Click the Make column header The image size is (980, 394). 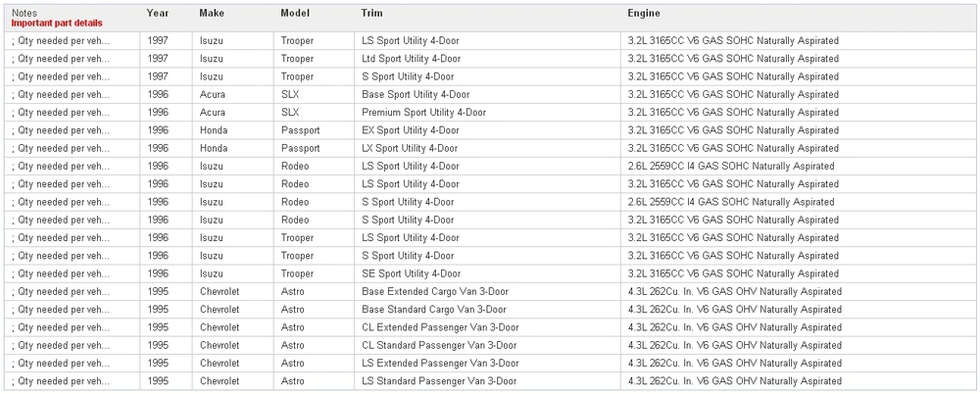pos(212,13)
